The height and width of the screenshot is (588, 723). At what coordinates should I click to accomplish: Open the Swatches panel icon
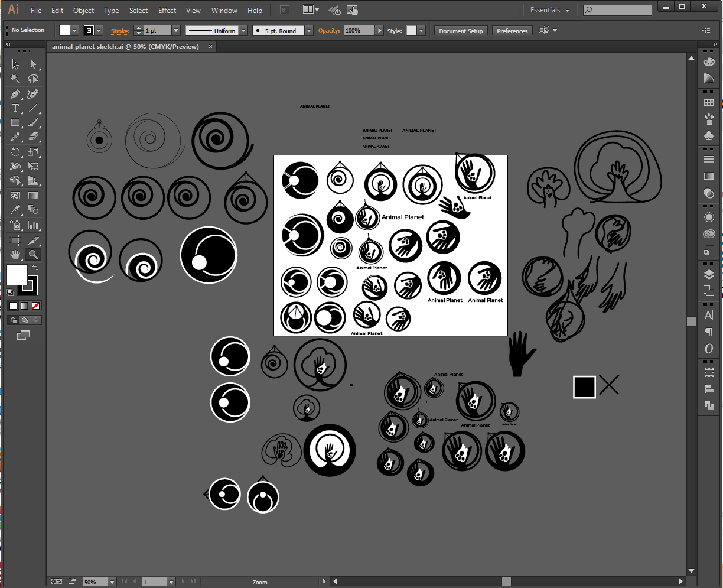point(709,102)
